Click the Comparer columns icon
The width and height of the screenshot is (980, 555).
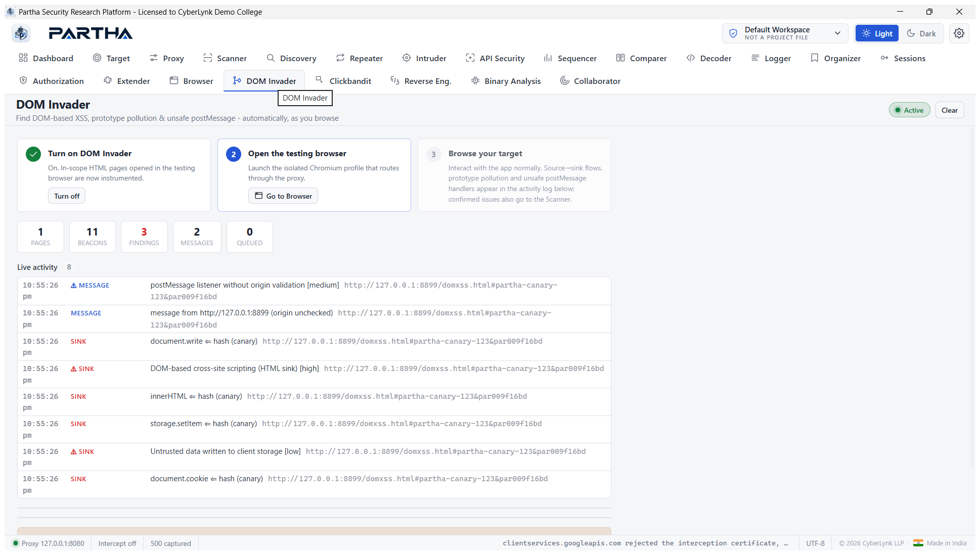click(620, 58)
